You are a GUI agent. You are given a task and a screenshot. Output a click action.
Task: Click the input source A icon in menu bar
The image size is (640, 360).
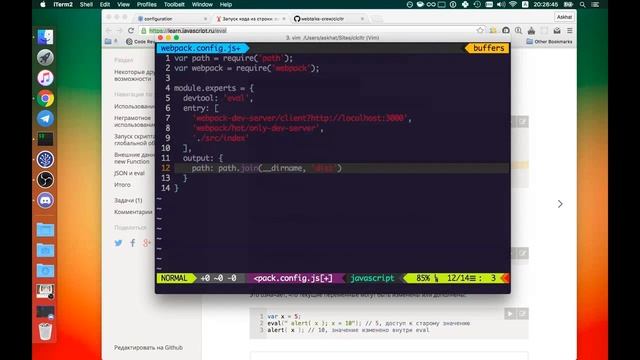click(525, 4)
